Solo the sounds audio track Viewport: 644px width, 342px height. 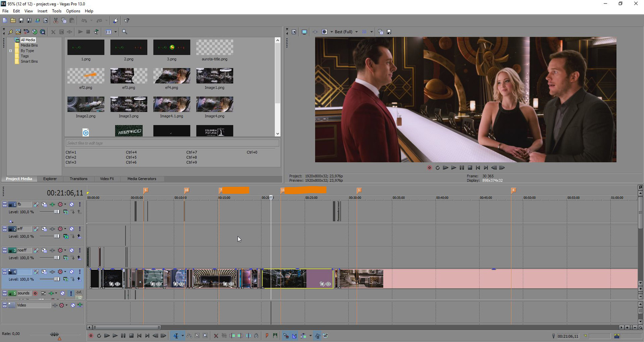[x=71, y=293]
